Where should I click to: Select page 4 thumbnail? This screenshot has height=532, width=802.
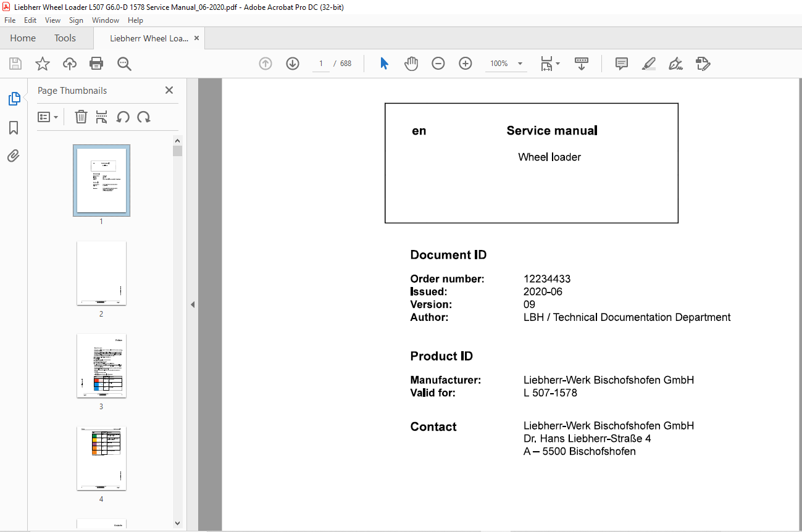click(x=101, y=458)
